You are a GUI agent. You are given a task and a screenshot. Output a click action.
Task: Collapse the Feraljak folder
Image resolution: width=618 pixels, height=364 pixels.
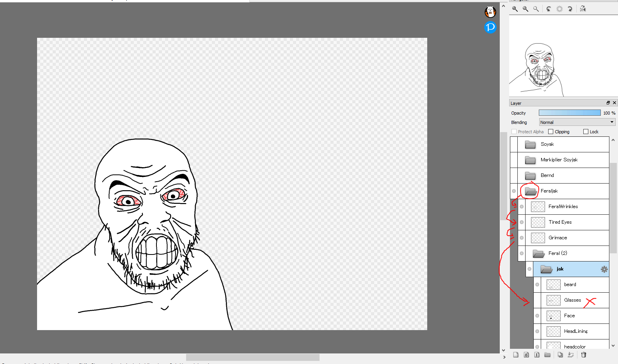tap(530, 191)
